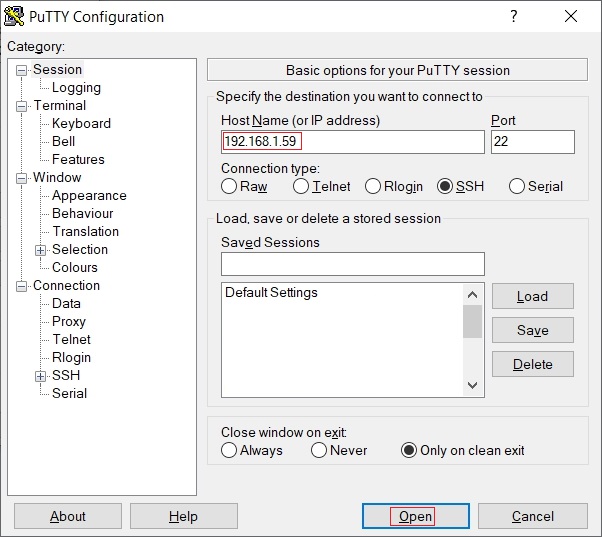Image resolution: width=602 pixels, height=537 pixels.
Task: Open Colours settings panel
Action: point(75,268)
